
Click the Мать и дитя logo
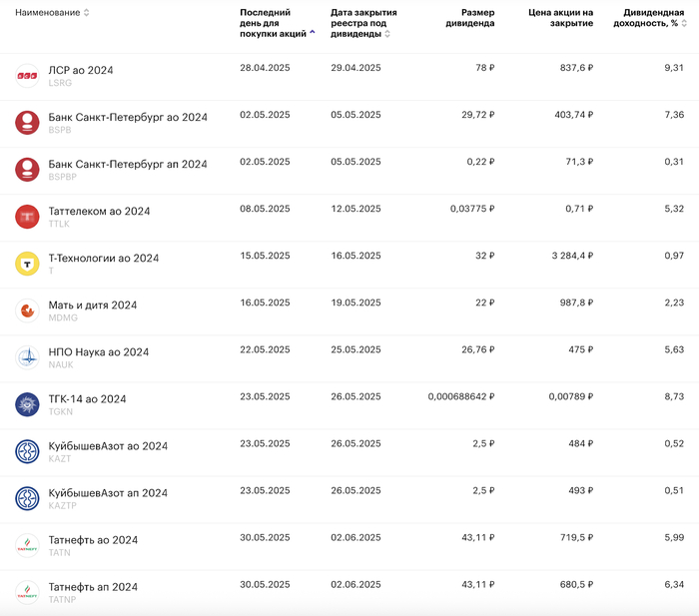27,310
